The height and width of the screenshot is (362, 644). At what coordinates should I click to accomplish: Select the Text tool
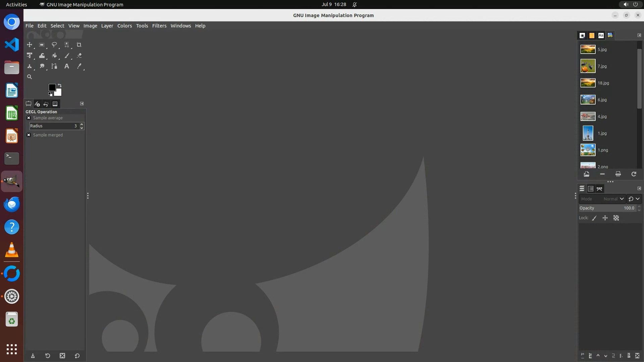tap(67, 66)
